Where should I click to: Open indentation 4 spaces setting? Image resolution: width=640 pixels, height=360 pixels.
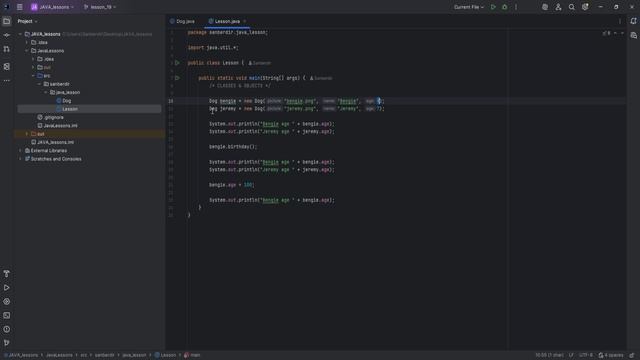[611, 355]
